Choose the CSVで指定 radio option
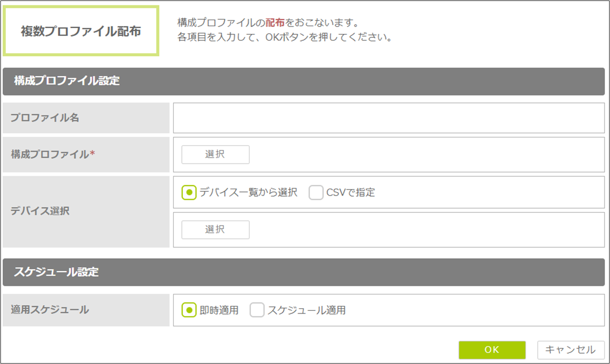The height and width of the screenshot is (364, 610). 316,193
